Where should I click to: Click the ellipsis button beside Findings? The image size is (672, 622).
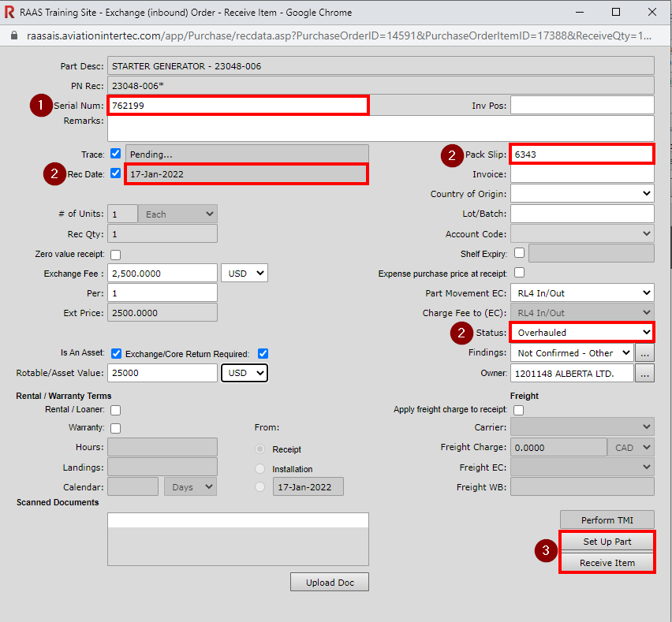[646, 353]
